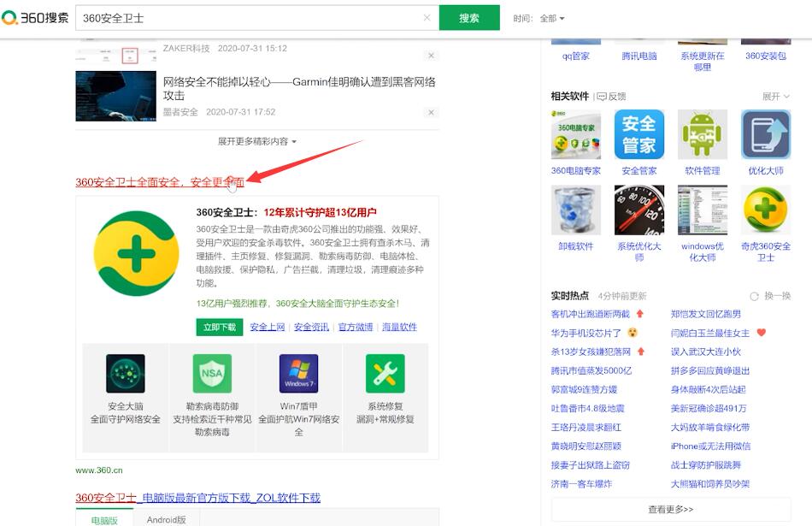Open the 腾讯电脑 related search
This screenshot has width=812, height=526.
click(639, 56)
